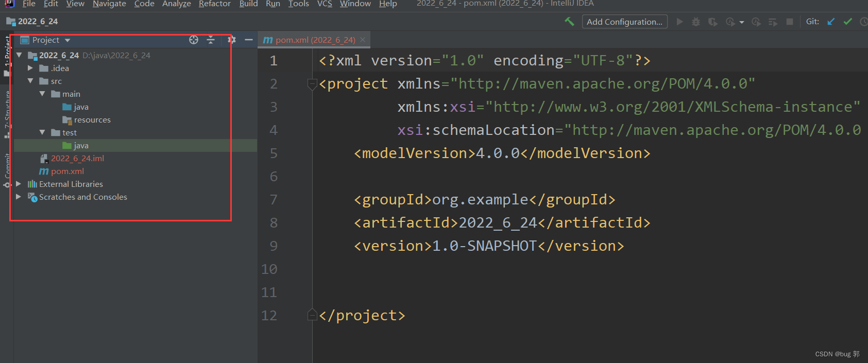Select the .idea folder
This screenshot has width=868, height=363.
coord(55,68)
